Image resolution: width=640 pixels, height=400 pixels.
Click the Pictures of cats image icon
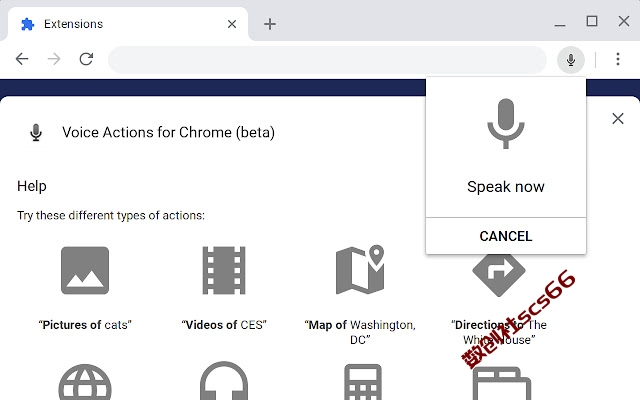(x=85, y=270)
